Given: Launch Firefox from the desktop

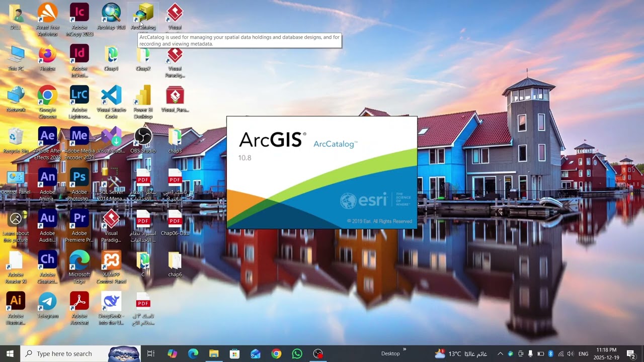Looking at the screenshot, I should click(x=48, y=58).
